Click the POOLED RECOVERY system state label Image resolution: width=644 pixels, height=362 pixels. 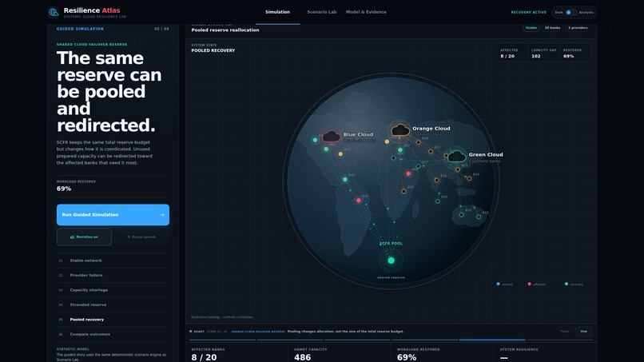pyautogui.click(x=213, y=50)
